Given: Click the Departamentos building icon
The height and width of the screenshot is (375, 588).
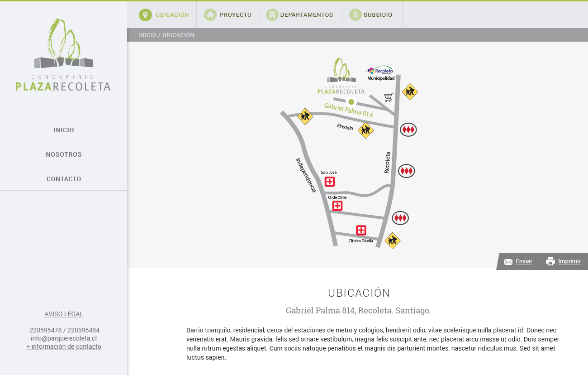Looking at the screenshot, I should 272,15.
